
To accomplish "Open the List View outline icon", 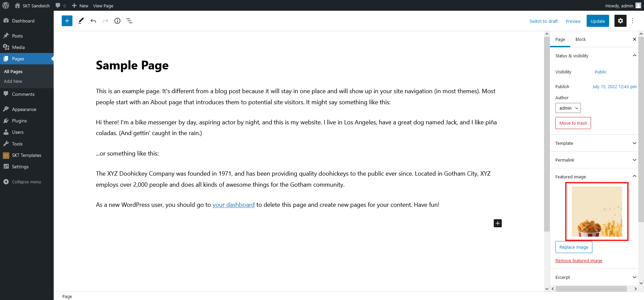I will (129, 21).
